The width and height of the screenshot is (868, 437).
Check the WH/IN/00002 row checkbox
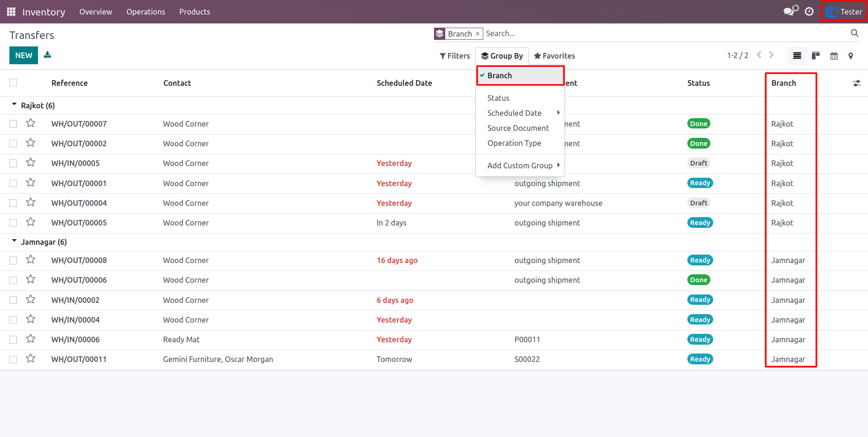point(13,300)
